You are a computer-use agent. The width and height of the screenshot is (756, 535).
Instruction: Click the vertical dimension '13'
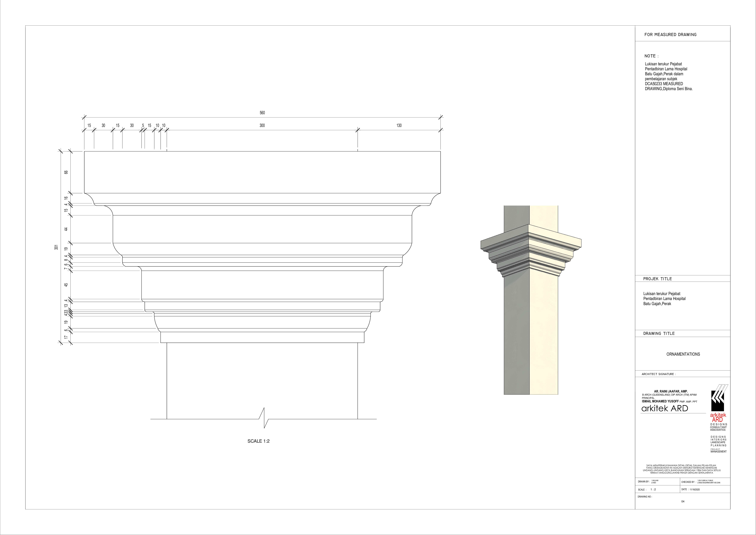(x=66, y=306)
